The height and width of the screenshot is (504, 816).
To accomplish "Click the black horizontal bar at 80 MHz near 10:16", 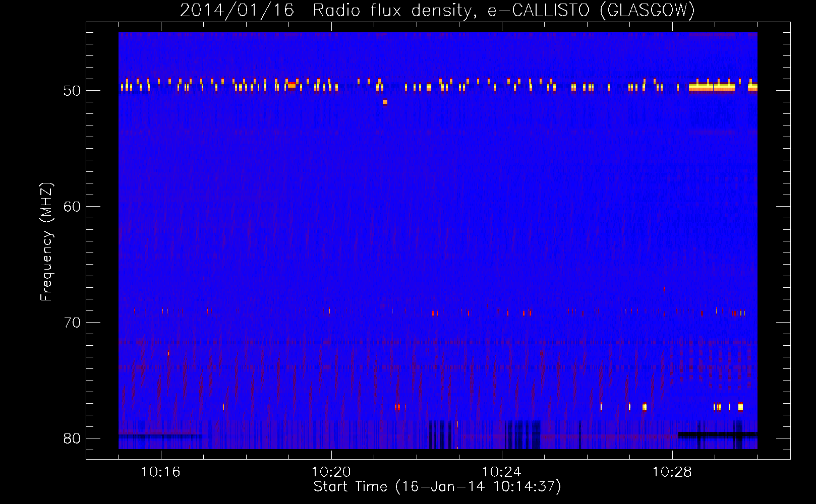I will [161, 435].
